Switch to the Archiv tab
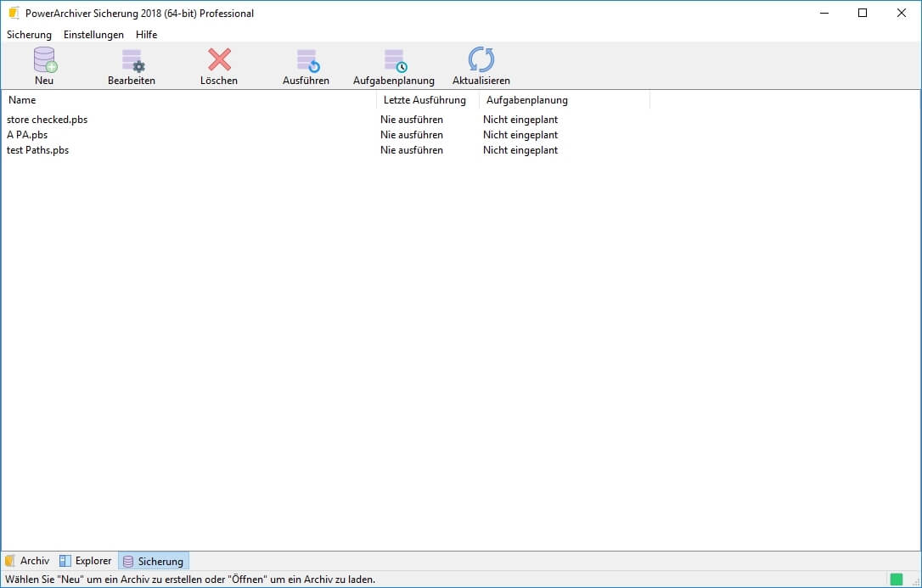Screen dimensions: 922x588 coord(27,561)
